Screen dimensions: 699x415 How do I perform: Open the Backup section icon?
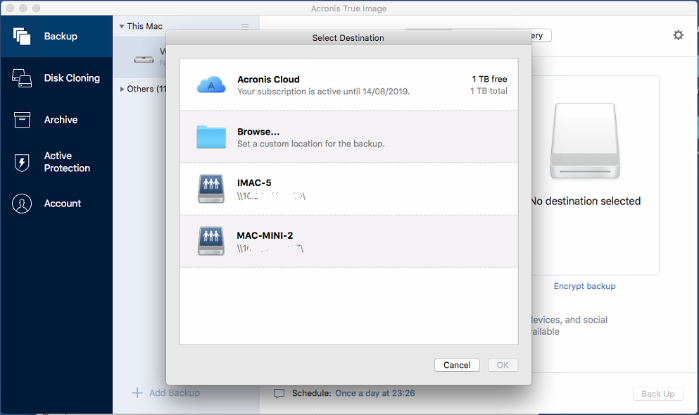click(x=21, y=37)
